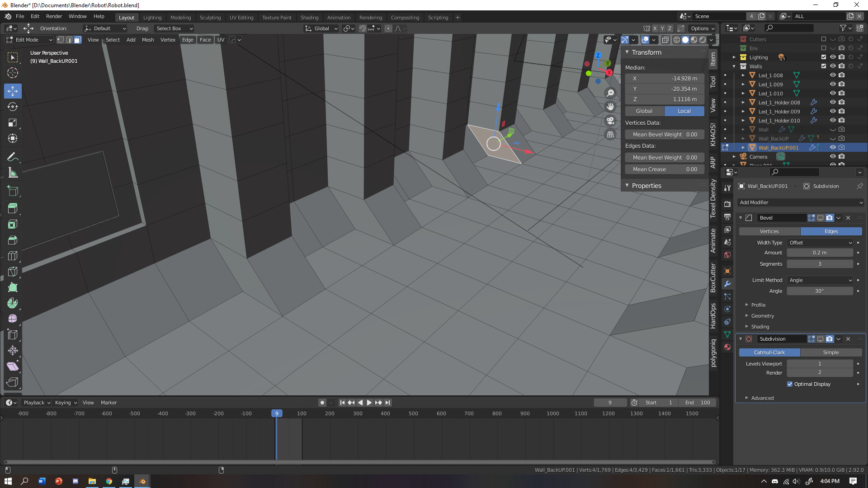Set subdivision type to Simple
Screen dimensions: 868x488
(831, 352)
